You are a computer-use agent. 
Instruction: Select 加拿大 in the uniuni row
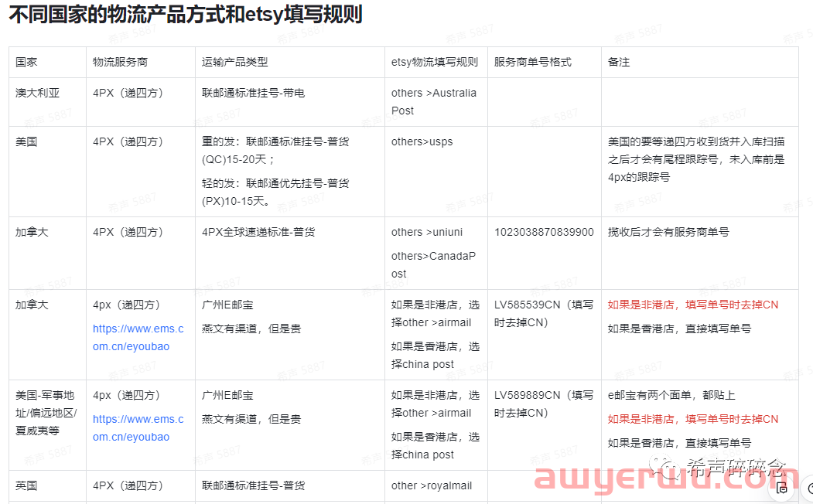[x=32, y=232]
